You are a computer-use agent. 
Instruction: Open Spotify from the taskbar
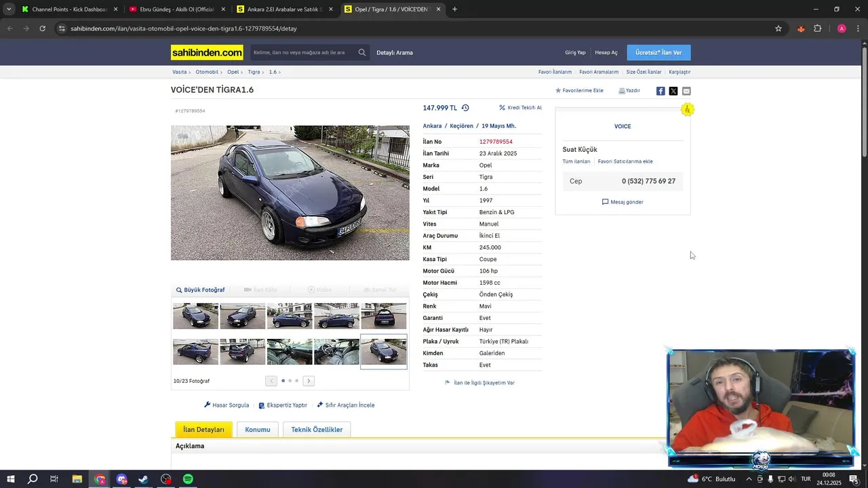click(x=188, y=479)
